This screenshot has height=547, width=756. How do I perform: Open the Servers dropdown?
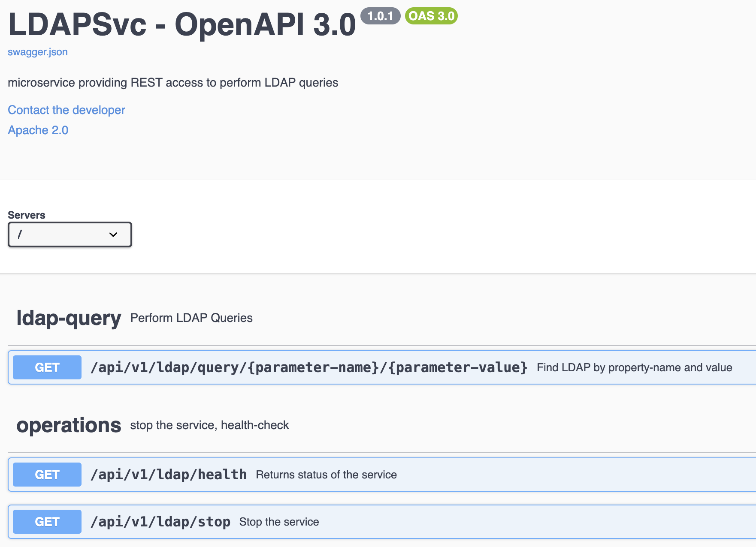click(x=70, y=234)
